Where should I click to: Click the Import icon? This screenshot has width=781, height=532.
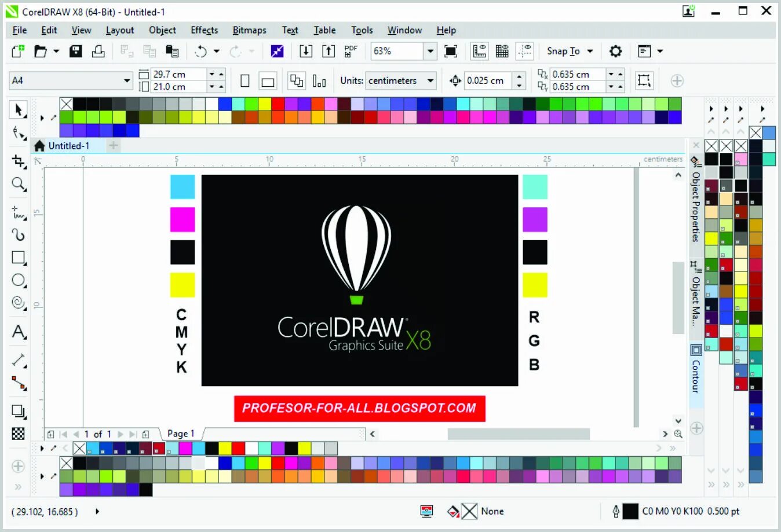point(306,51)
